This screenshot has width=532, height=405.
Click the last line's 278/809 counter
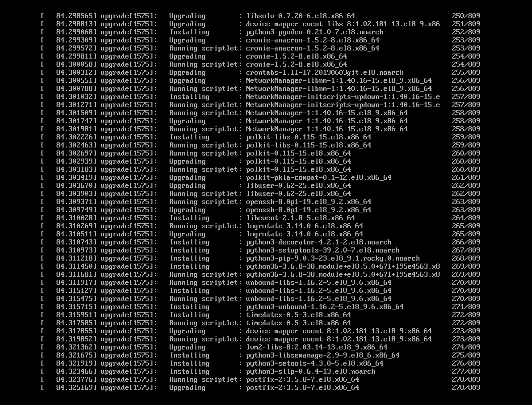[466, 388]
